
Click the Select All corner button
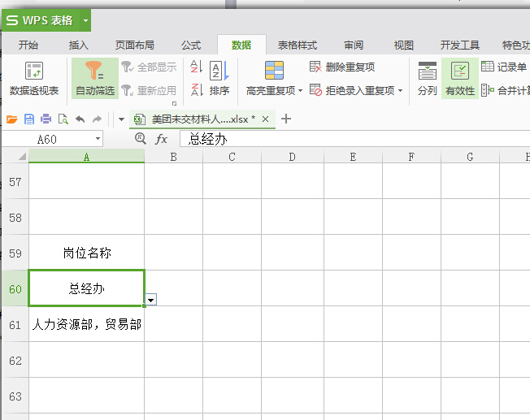point(15,157)
